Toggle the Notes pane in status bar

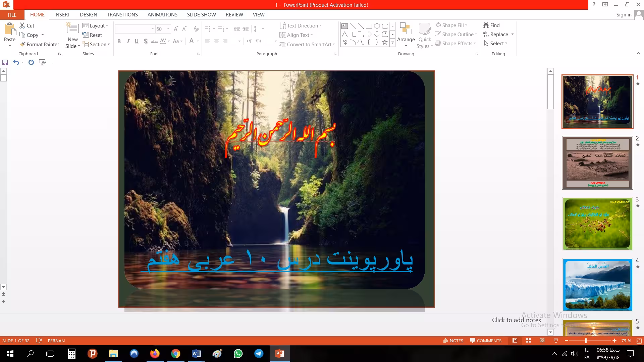453,341
